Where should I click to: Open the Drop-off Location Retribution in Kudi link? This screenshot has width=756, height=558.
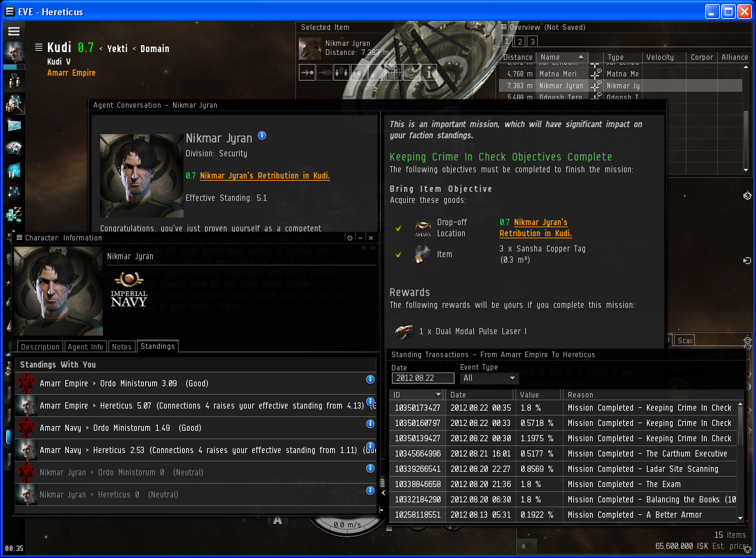click(535, 228)
